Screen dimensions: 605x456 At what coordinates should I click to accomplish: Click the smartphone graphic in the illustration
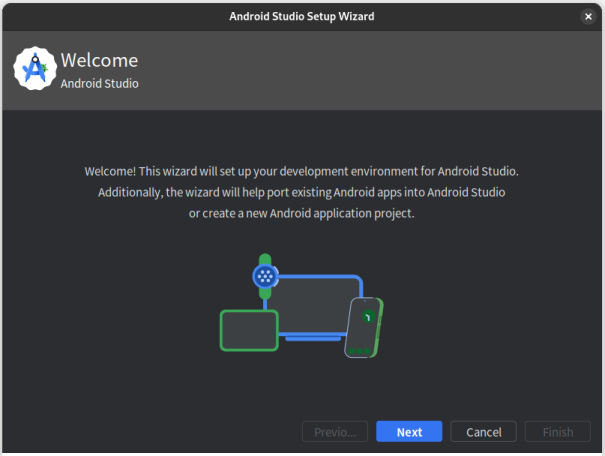click(x=364, y=327)
